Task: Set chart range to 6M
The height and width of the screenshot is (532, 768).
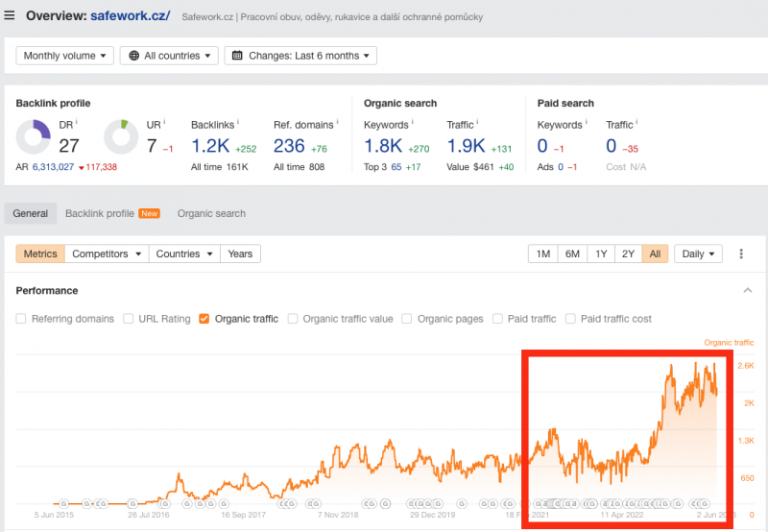Action: point(572,254)
